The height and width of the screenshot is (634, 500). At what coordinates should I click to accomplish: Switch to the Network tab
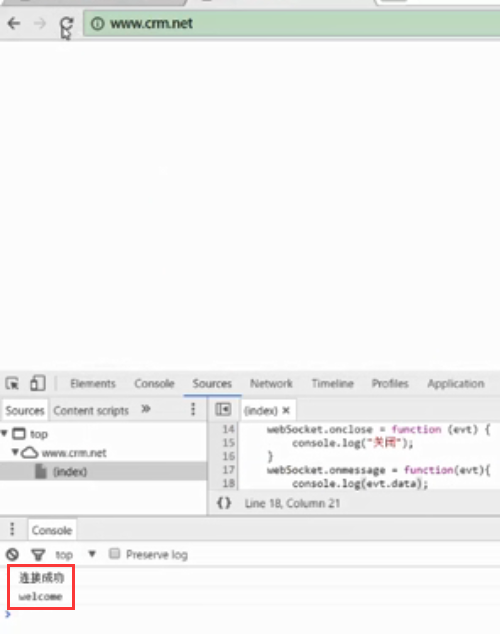coord(271,383)
